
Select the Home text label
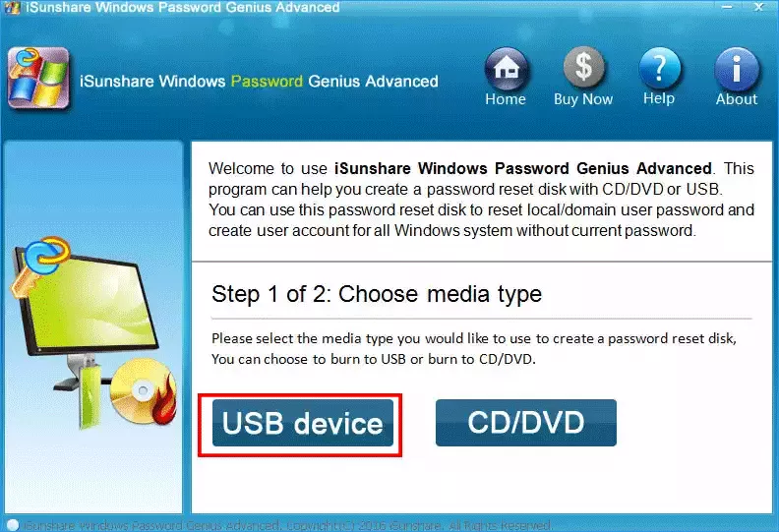pyautogui.click(x=506, y=99)
